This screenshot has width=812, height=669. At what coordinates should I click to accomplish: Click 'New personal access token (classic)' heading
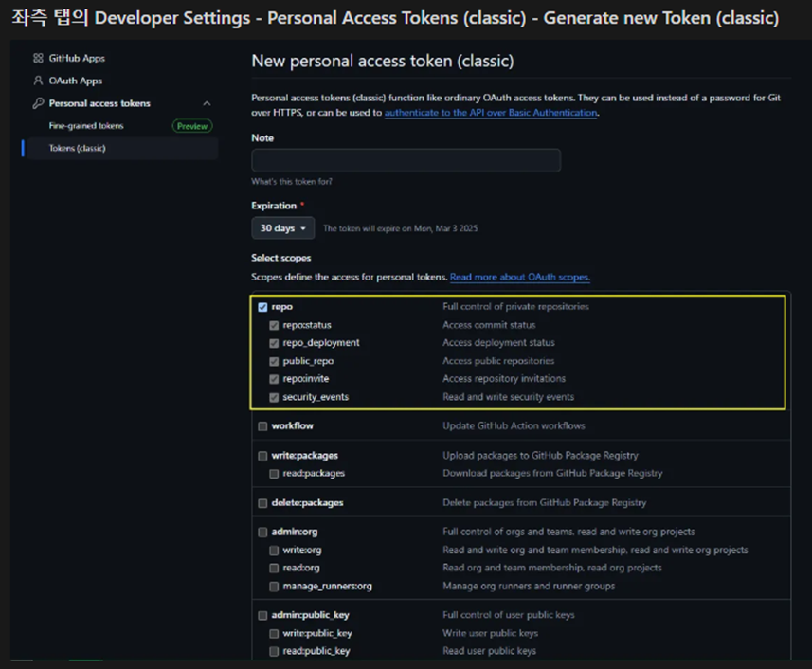click(x=383, y=61)
